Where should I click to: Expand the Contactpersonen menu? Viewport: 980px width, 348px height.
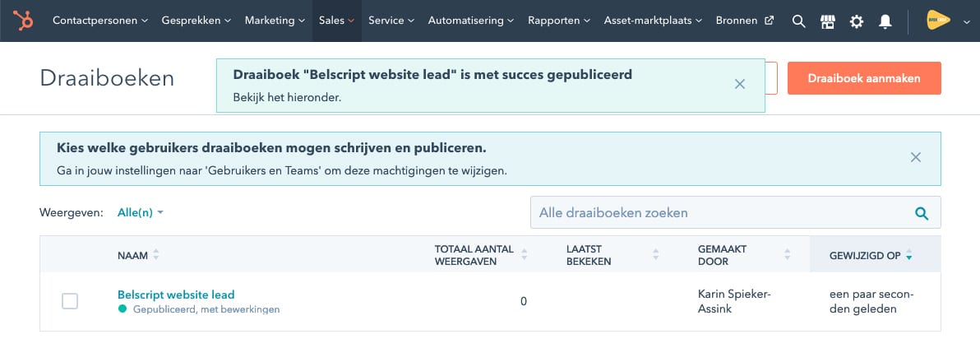coord(100,21)
